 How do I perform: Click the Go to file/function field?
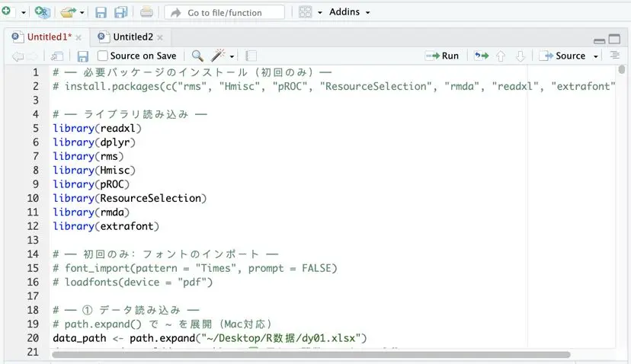click(x=224, y=12)
